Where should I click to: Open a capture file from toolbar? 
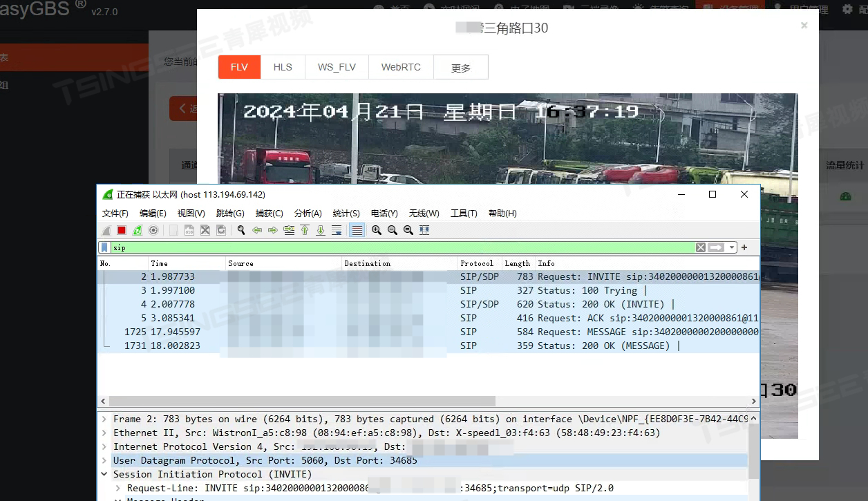(173, 230)
